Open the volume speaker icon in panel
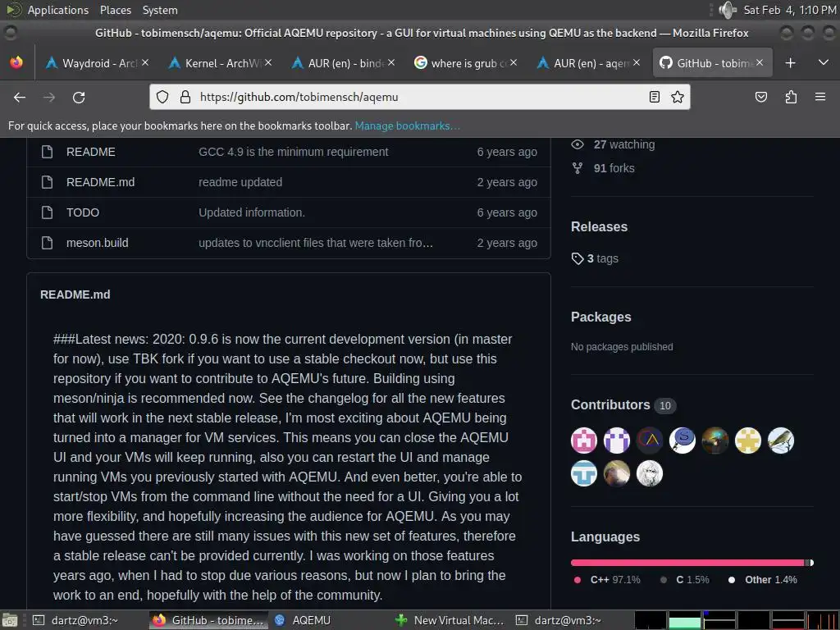The image size is (840, 630). point(728,10)
